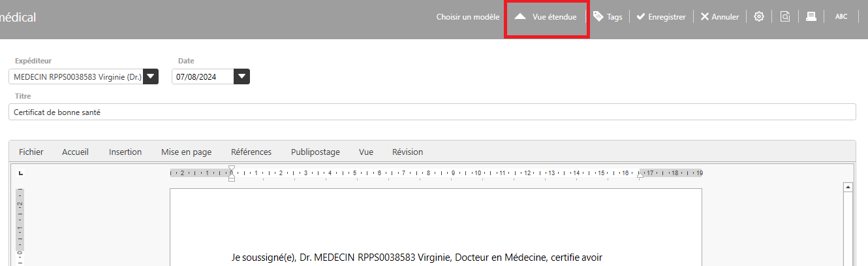Open the Expéditeur dropdown arrow

pyautogui.click(x=151, y=77)
